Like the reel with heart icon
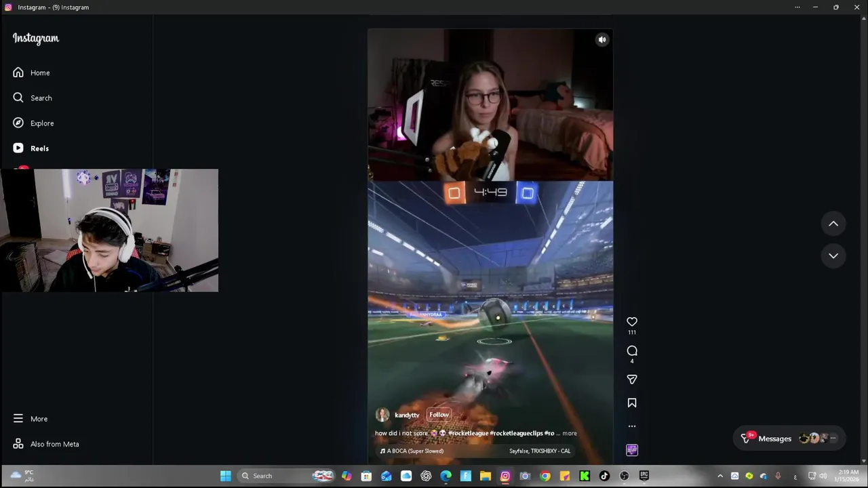This screenshot has width=868, height=488. coord(632,321)
